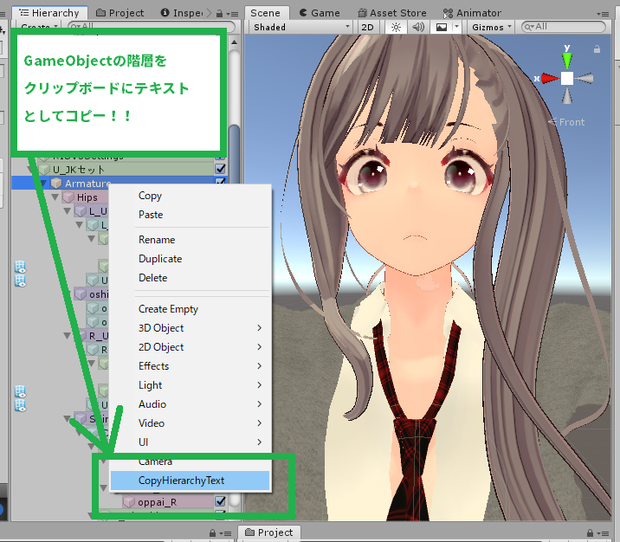Open Scene panel options menu
The width and height of the screenshot is (620, 542).
(603, 14)
